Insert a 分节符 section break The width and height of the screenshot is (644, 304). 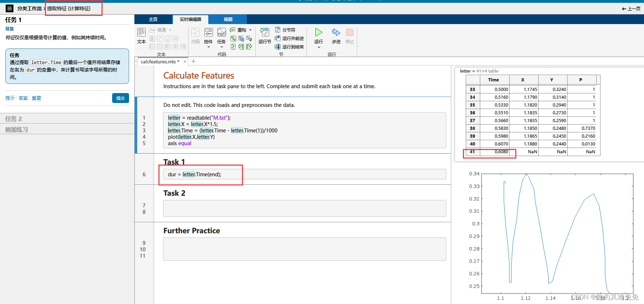(285, 30)
